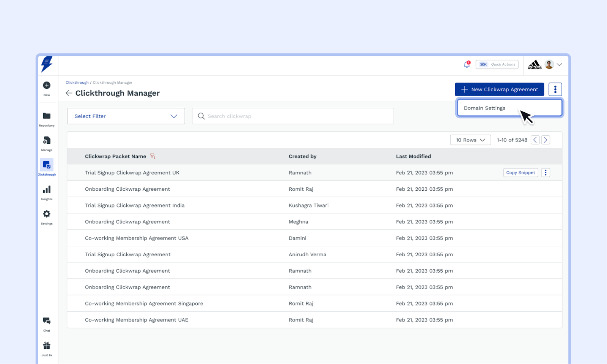The width and height of the screenshot is (607, 364).
Task: Expand the user account menu chevron
Action: [x=560, y=64]
